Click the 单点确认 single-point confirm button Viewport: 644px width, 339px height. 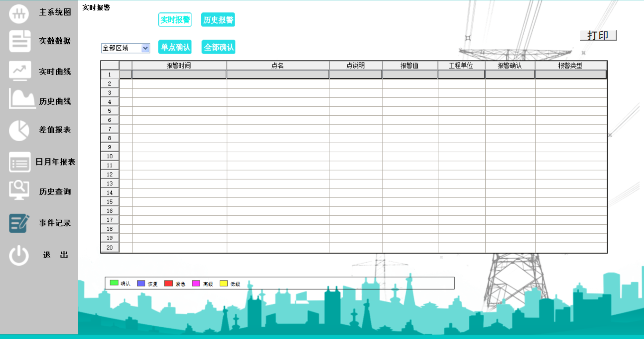[x=175, y=47]
